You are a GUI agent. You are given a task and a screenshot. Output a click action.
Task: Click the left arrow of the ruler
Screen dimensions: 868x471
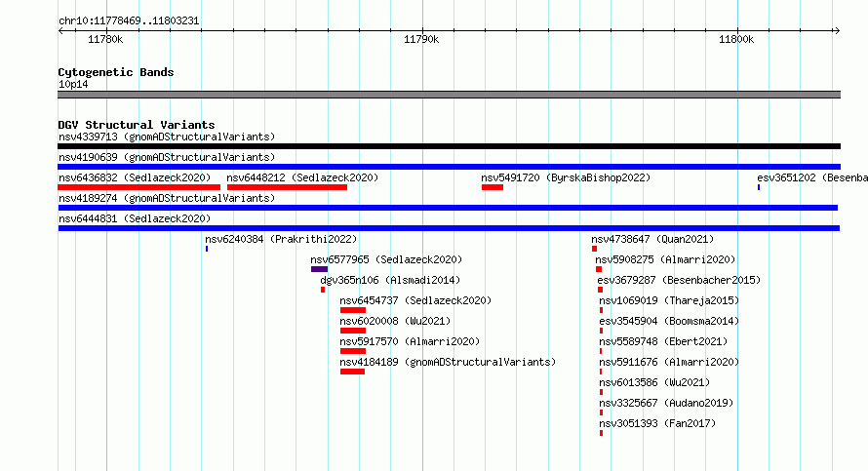tap(60, 31)
